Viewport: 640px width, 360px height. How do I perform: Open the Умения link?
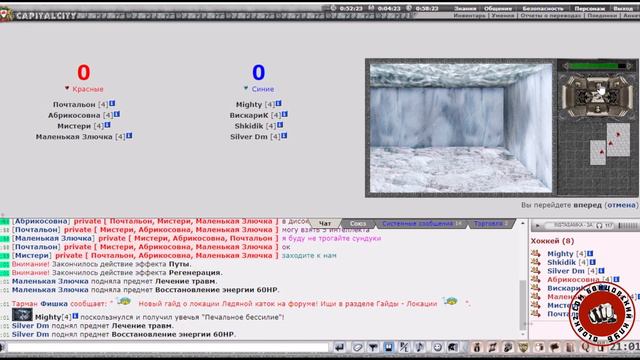click(x=503, y=16)
